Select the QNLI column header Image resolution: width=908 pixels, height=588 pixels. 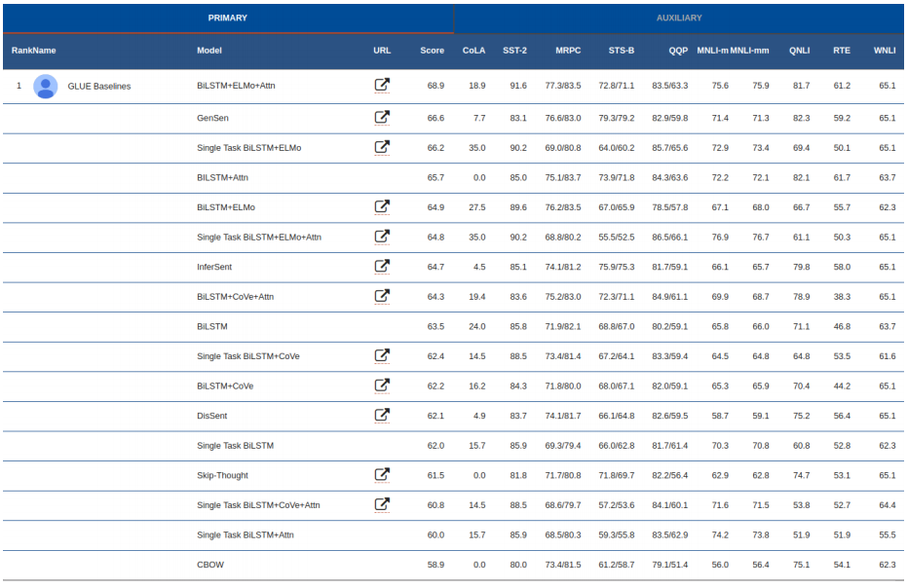(x=799, y=51)
